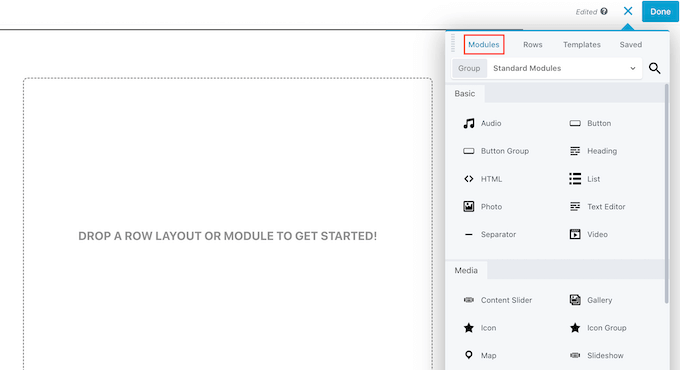Click the Map label text
680x370 pixels.
tap(488, 355)
